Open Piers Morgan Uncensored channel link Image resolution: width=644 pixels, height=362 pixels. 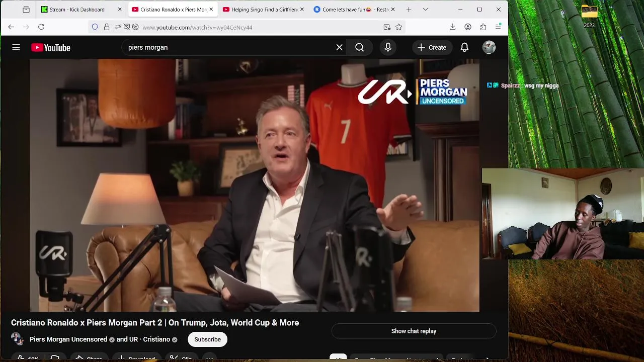pyautogui.click(x=68, y=339)
